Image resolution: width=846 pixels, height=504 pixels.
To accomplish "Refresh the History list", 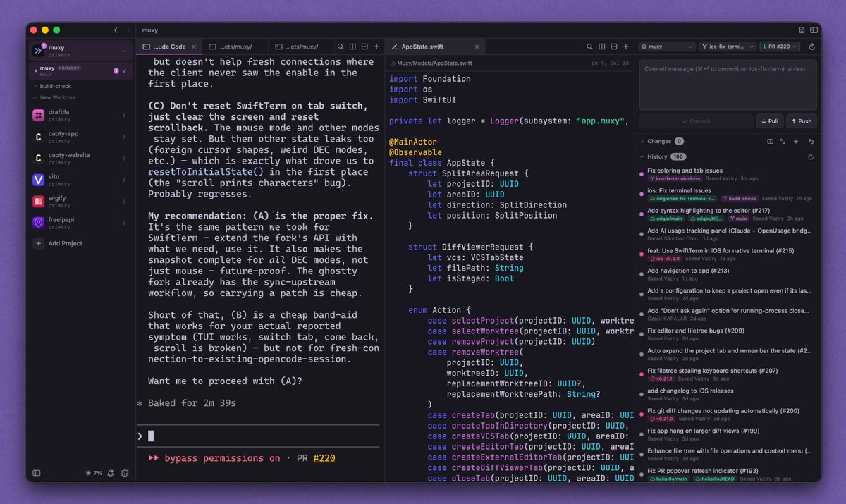I will pyautogui.click(x=811, y=156).
